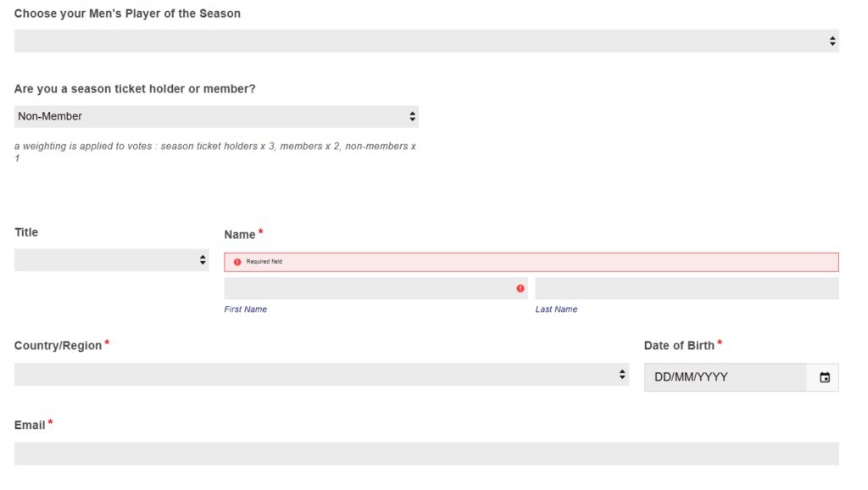
Task: Click the Required field warning icon
Action: pyautogui.click(x=237, y=262)
